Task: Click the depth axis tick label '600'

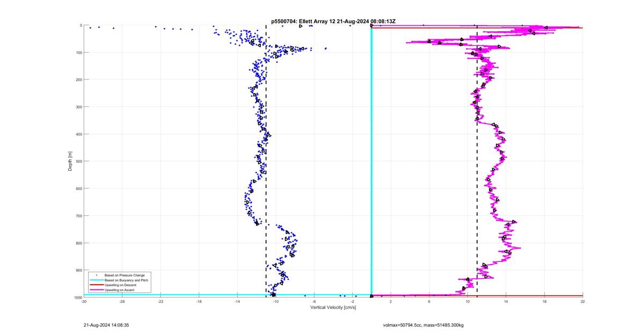Action: pyautogui.click(x=78, y=188)
